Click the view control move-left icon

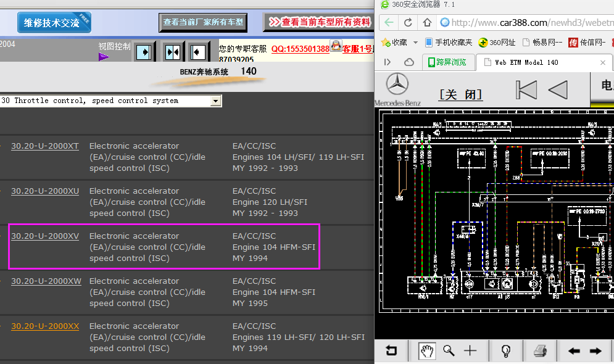197,52
